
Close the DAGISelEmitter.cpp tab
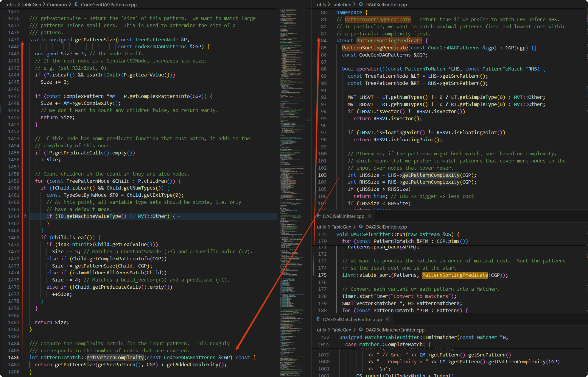(x=370, y=216)
